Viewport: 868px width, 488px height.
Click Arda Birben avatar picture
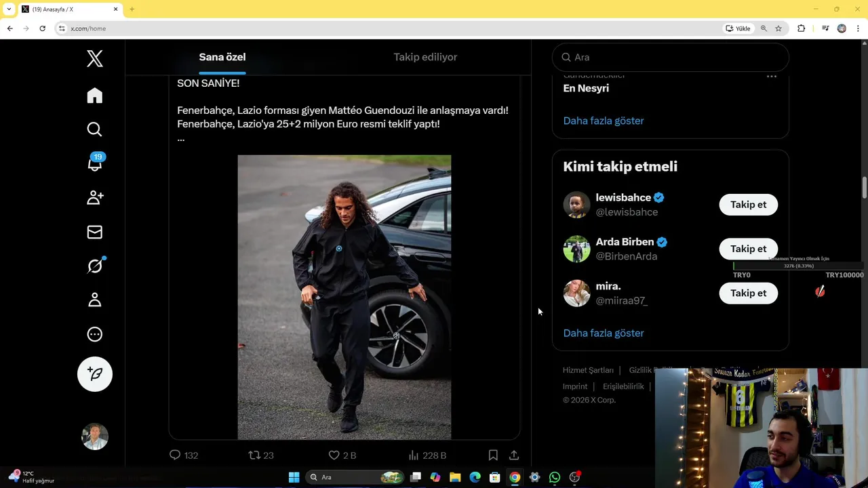click(x=576, y=249)
